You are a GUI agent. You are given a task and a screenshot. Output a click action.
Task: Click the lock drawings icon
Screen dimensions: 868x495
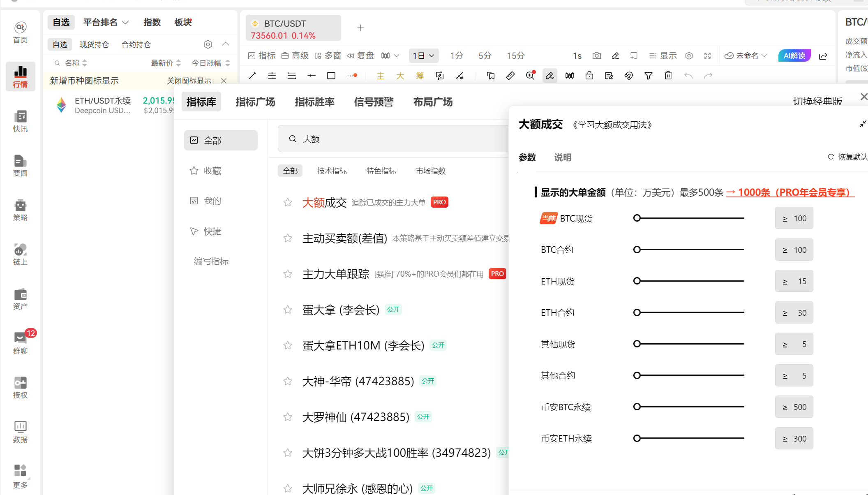589,76
